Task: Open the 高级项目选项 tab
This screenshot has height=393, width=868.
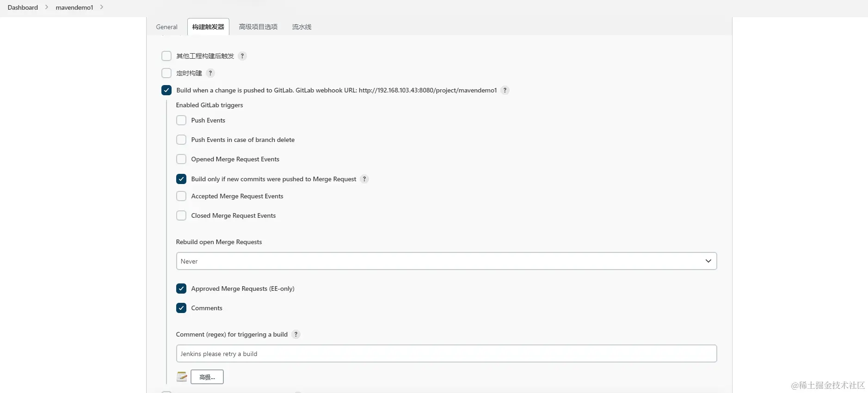Action: (258, 27)
